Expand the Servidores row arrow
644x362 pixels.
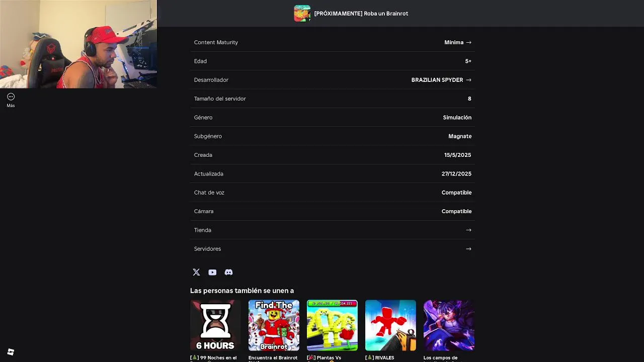(468, 249)
